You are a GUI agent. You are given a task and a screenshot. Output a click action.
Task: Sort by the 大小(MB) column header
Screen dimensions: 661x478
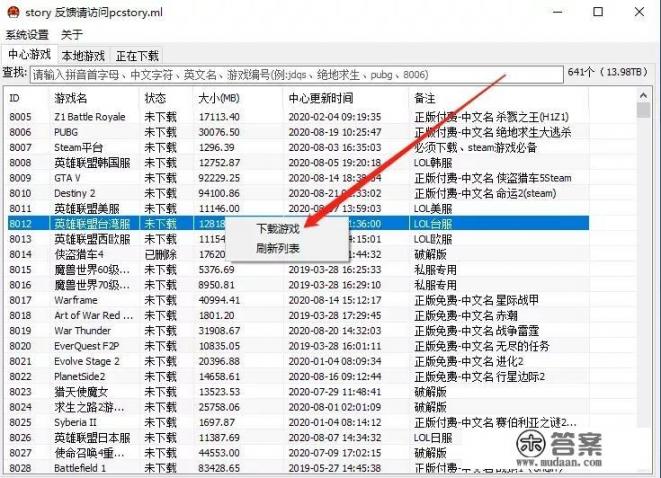click(x=238, y=98)
